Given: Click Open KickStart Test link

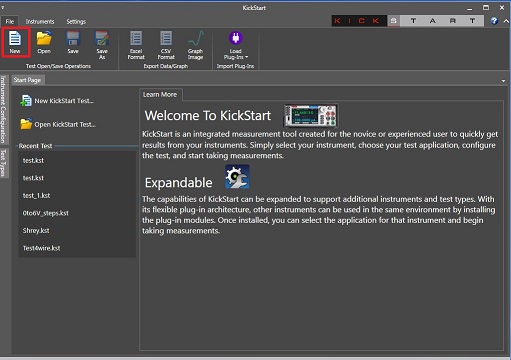Looking at the screenshot, I should pos(58,124).
